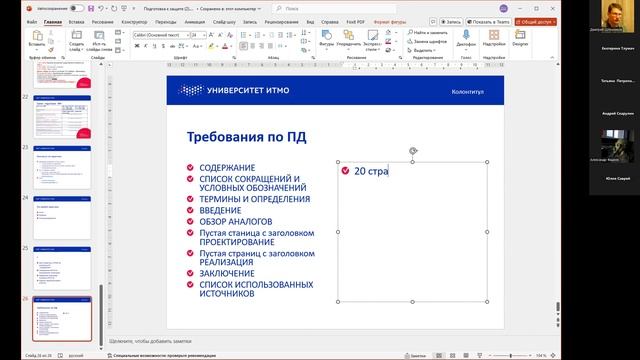The height and width of the screenshot is (360, 640).
Task: Switch to the Анимация tab
Action: [195, 22]
